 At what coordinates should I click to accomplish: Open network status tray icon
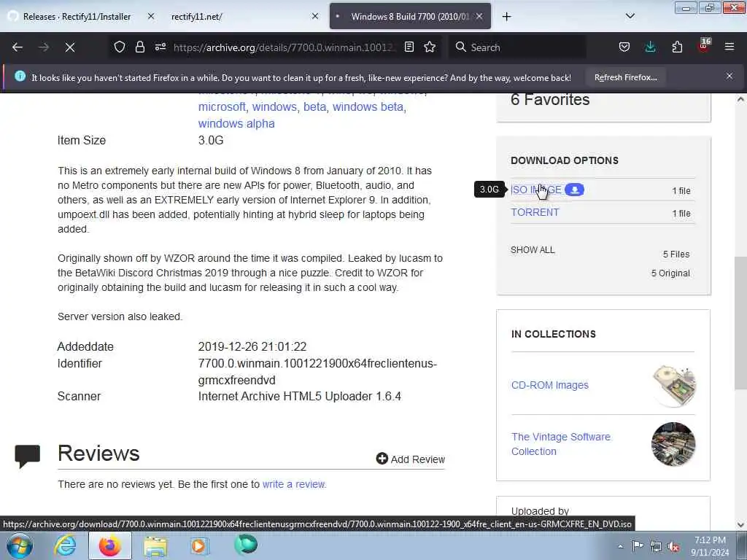[656, 546]
